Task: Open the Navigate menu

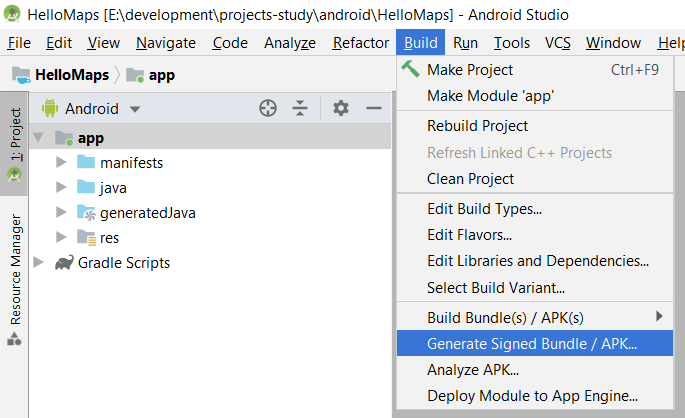Action: [166, 43]
